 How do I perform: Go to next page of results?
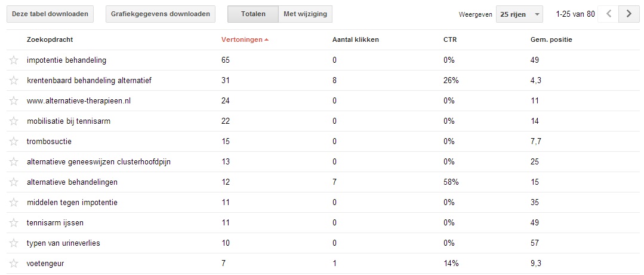pyautogui.click(x=629, y=14)
